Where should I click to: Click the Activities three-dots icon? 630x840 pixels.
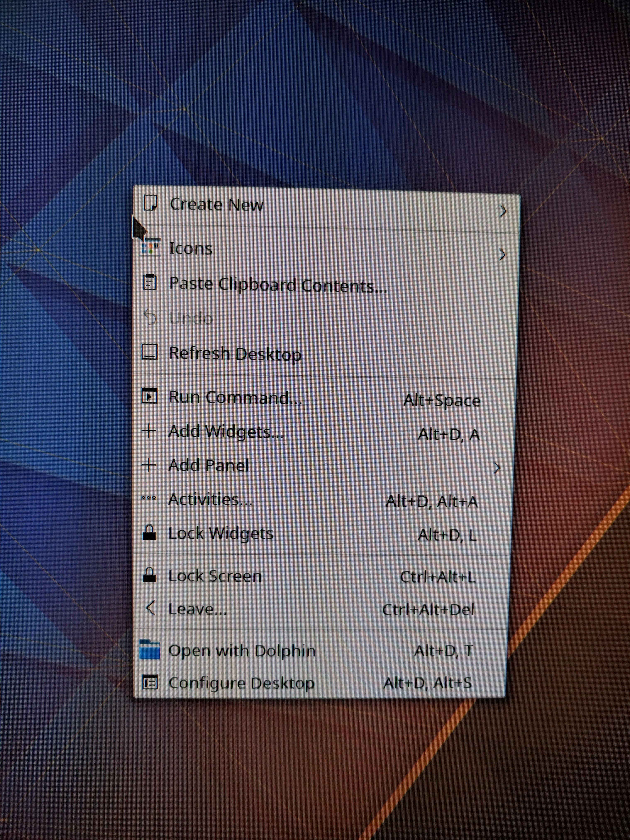[x=149, y=498]
